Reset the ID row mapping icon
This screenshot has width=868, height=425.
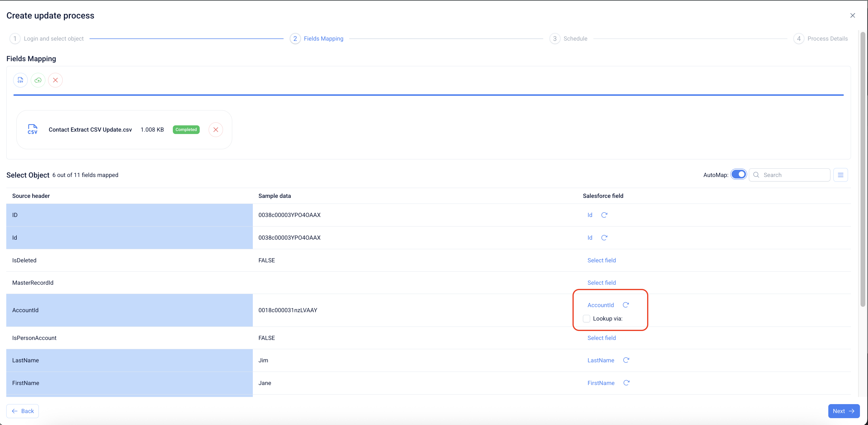604,215
